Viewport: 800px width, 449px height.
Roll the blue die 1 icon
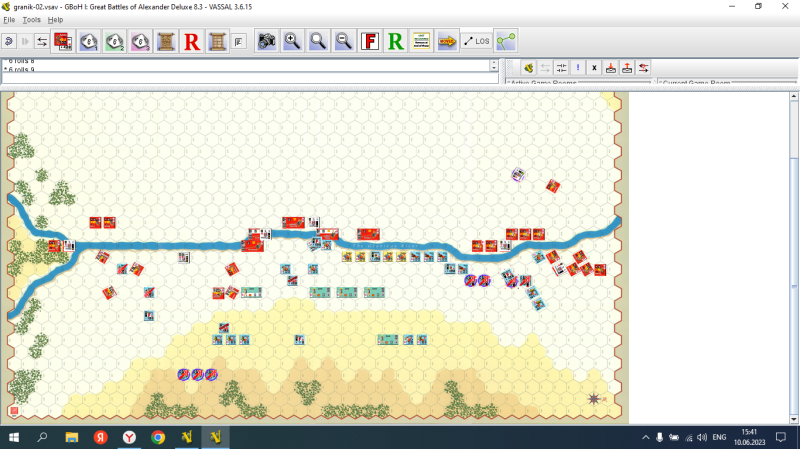[88, 41]
